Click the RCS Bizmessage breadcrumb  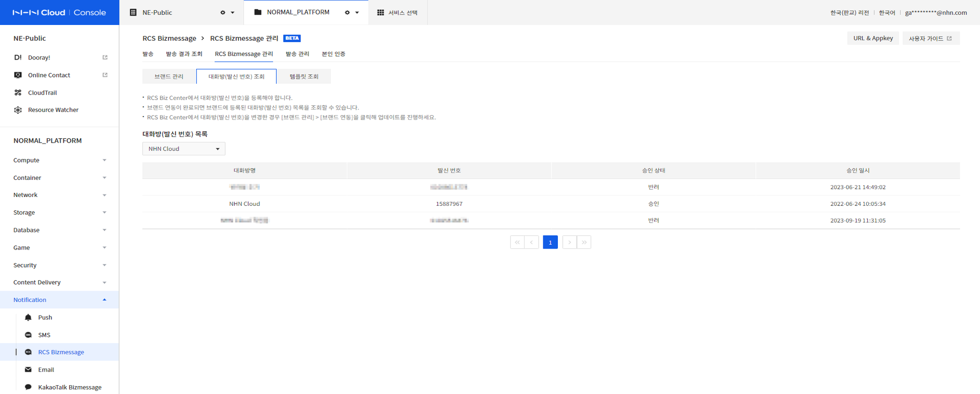click(x=169, y=38)
